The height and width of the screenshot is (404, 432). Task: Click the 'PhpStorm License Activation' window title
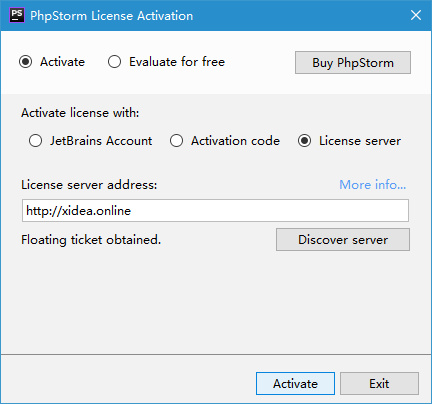click(x=112, y=16)
